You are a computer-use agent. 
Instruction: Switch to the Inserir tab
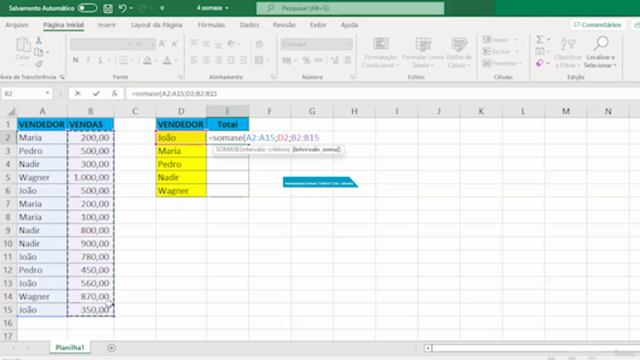coord(107,25)
